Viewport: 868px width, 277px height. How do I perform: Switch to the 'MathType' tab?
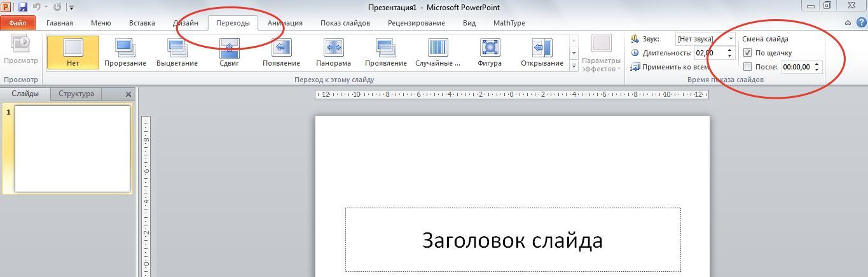509,23
